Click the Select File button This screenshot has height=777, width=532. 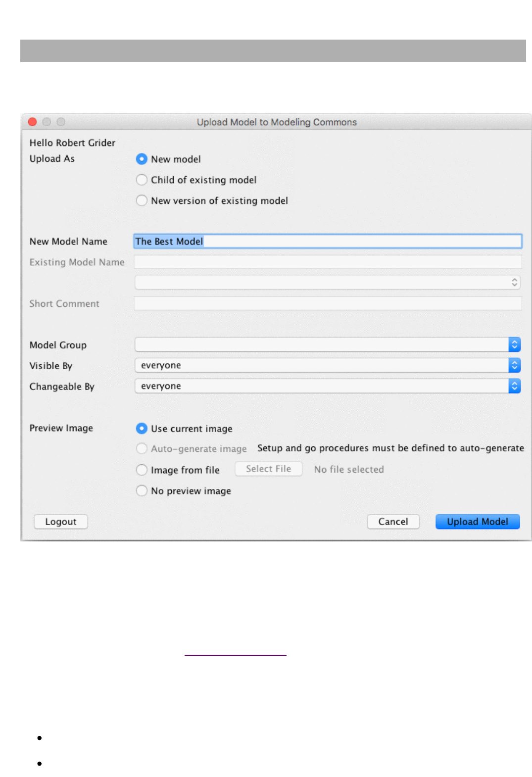[268, 469]
